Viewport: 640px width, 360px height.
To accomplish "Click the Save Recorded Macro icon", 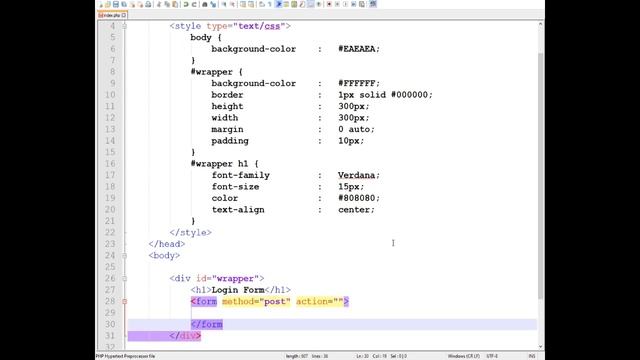I will (362, 4).
